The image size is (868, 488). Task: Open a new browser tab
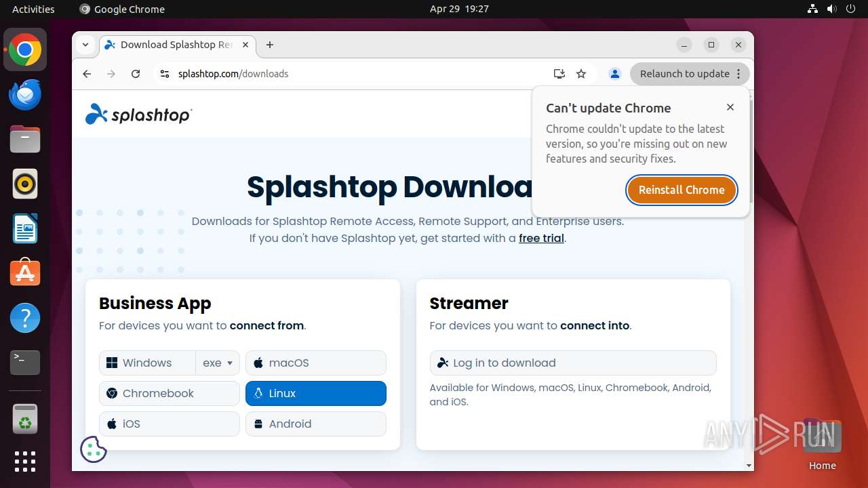coord(270,45)
